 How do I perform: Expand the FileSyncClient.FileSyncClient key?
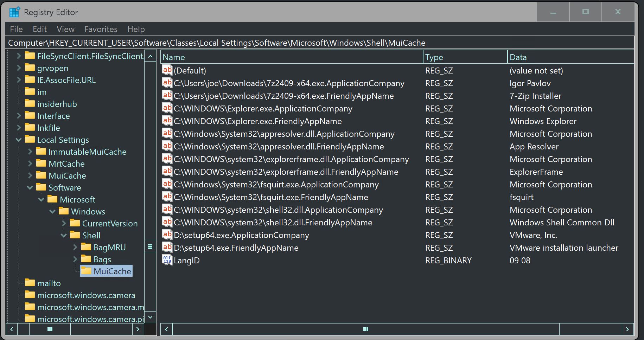19,56
